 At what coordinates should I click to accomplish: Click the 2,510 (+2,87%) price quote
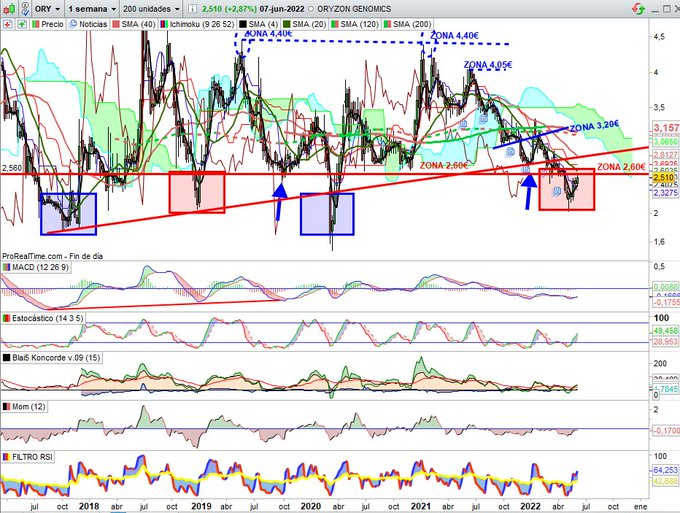click(229, 9)
